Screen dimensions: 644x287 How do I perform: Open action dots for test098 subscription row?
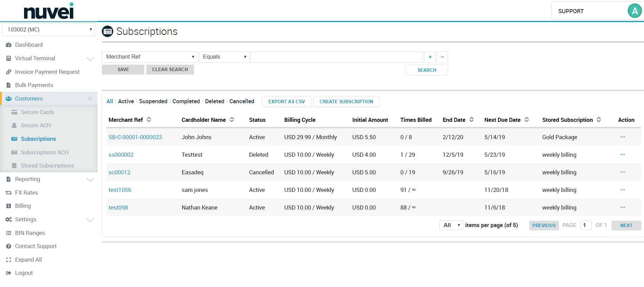tap(622, 207)
